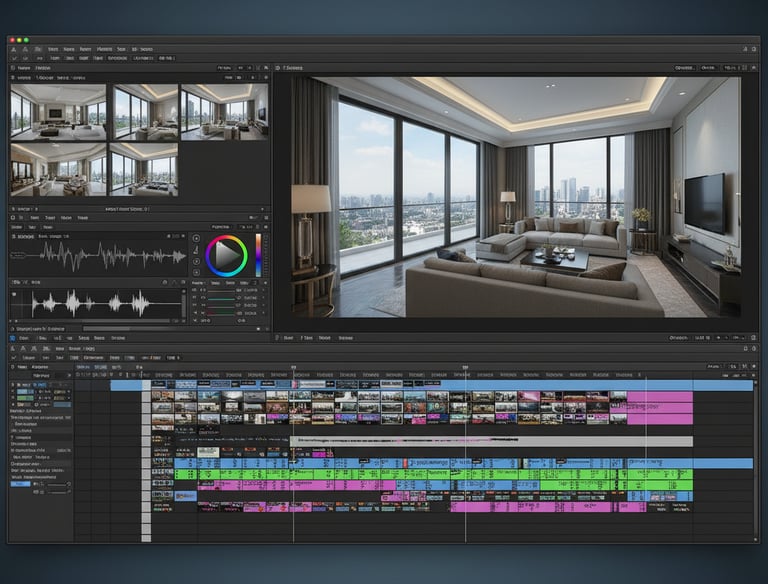
Task: Click blue highlighted icon in left panel bottom tab row
Action: [13, 338]
